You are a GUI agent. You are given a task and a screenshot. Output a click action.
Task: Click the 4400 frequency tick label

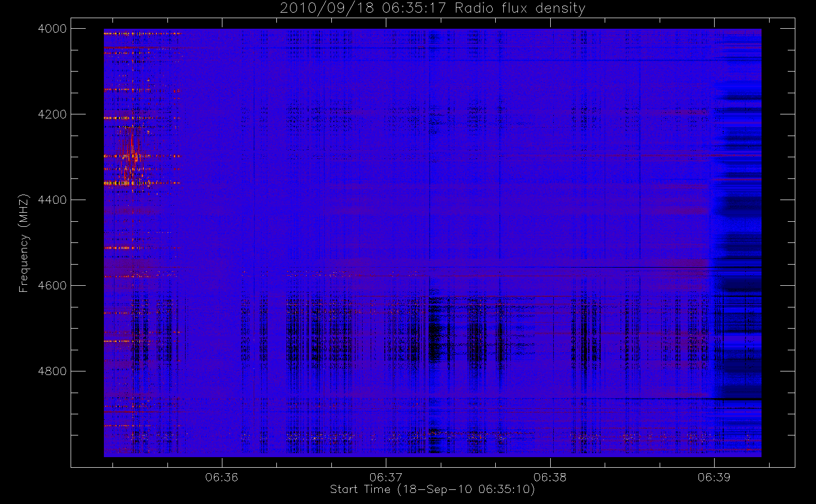coord(52,200)
